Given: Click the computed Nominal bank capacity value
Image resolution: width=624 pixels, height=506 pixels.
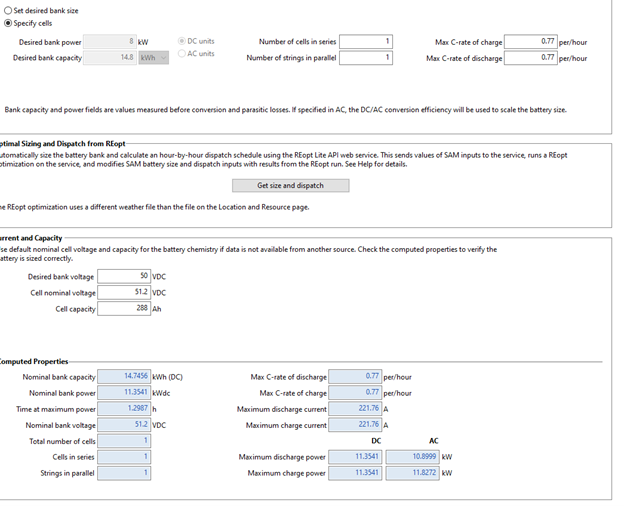Looking at the screenshot, I should click(125, 376).
